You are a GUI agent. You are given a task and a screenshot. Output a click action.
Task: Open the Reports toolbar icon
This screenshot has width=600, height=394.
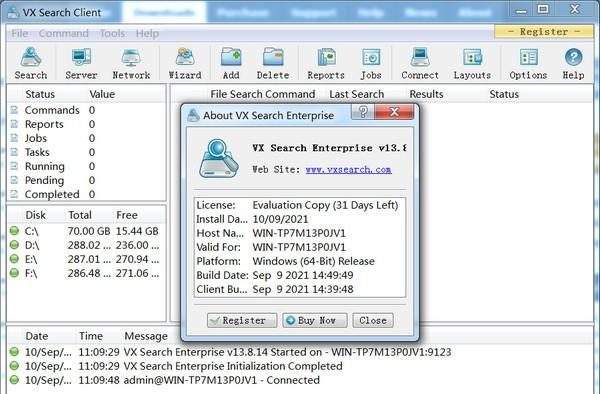coord(326,63)
